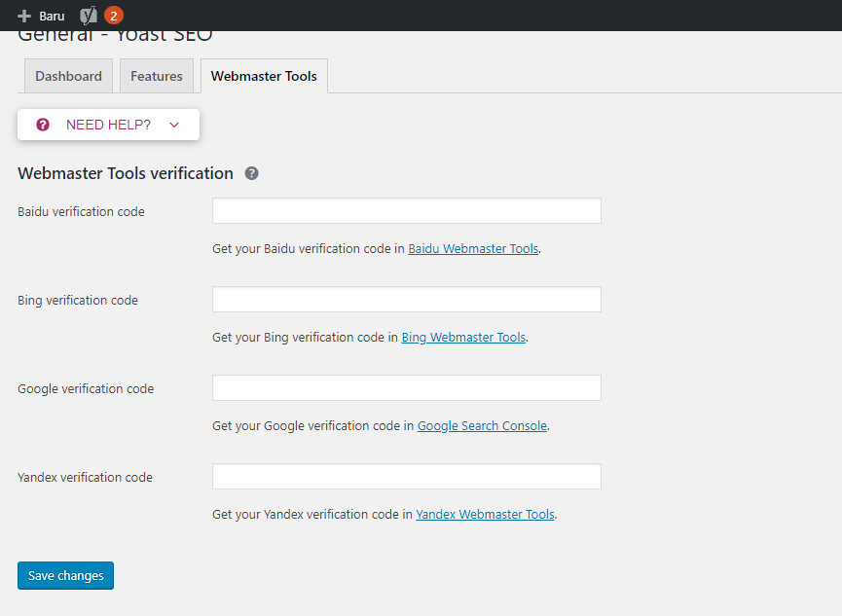Click the Google verification code label
Screen dimensions: 842x616
(86, 389)
